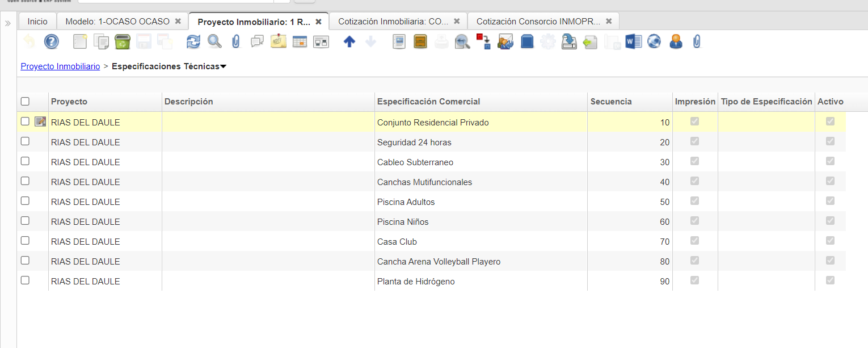This screenshot has width=868, height=348.
Task: Tick the checkbox for Seguridad 24 horas row
Action: [25, 141]
